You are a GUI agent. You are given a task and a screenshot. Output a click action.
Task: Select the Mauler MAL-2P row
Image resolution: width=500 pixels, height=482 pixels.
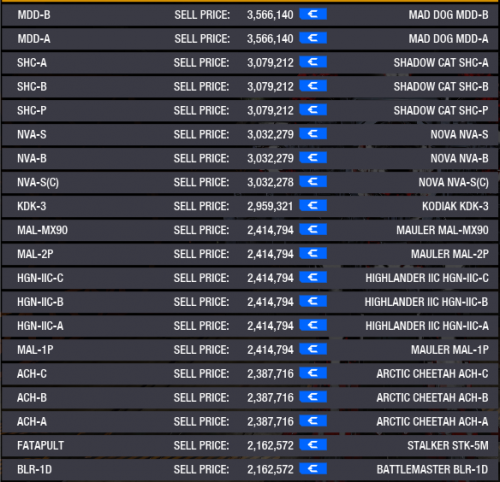(x=250, y=254)
